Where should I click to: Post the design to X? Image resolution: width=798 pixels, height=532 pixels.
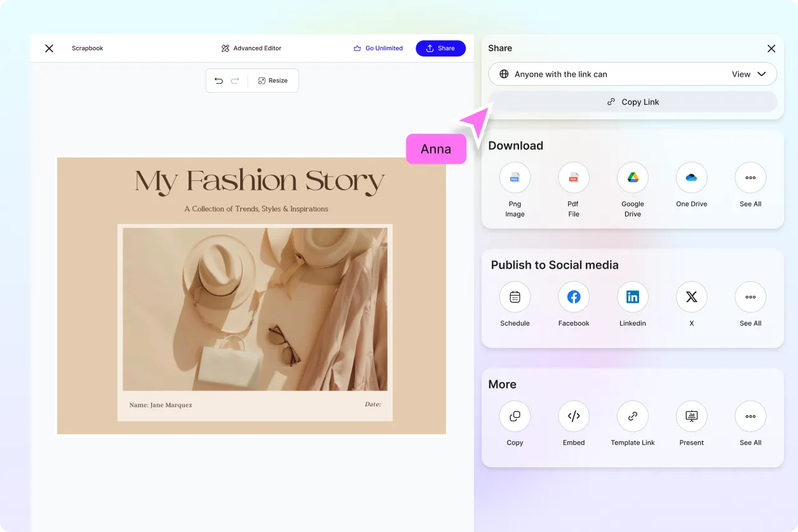(691, 296)
